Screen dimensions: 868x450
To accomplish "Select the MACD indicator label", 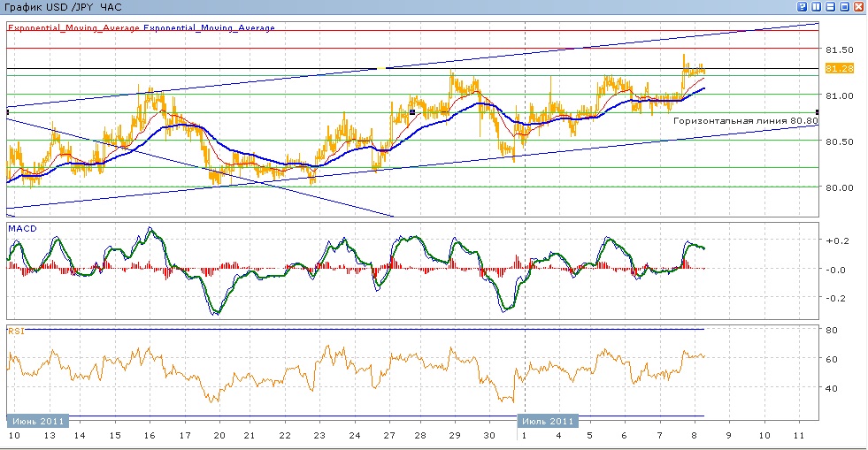I will tap(21, 229).
